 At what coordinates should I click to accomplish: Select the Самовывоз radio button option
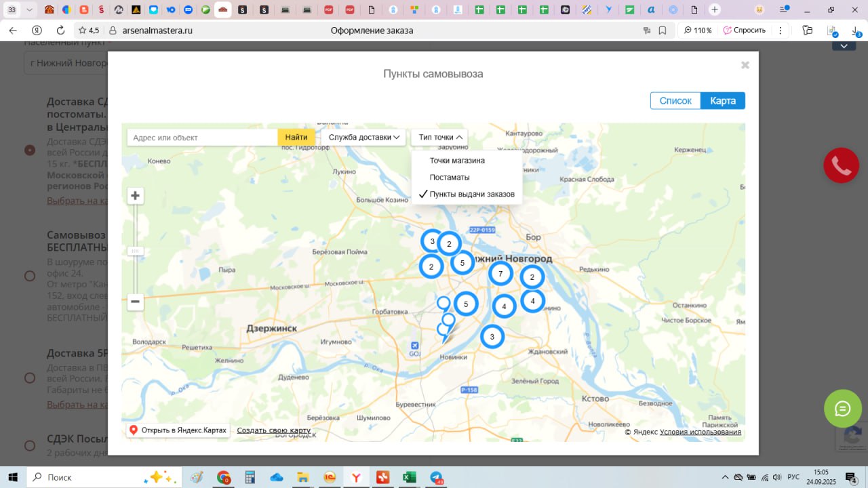[30, 276]
